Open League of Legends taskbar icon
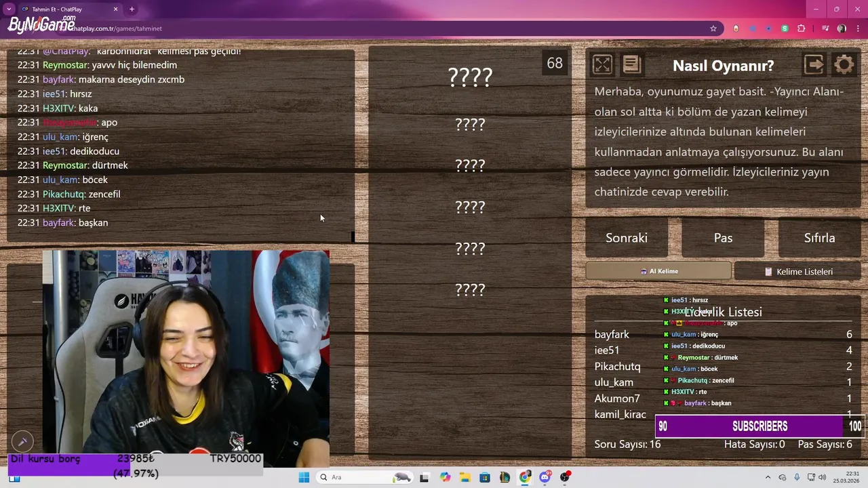Image resolution: width=868 pixels, height=488 pixels. click(x=505, y=477)
